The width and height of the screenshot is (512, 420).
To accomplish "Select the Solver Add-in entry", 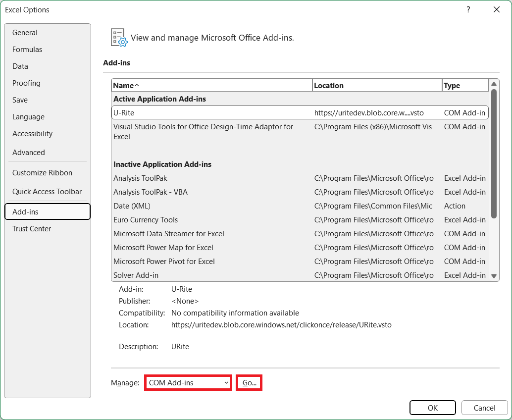I will (198, 275).
